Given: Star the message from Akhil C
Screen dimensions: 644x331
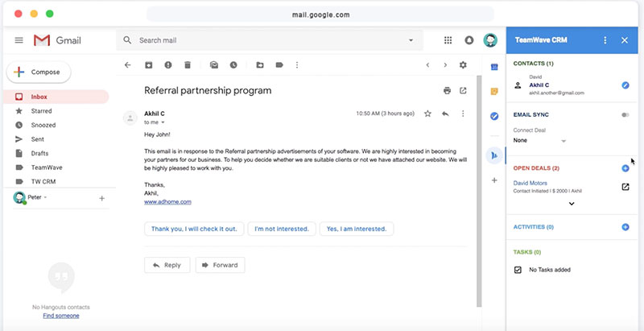Looking at the screenshot, I should (427, 114).
